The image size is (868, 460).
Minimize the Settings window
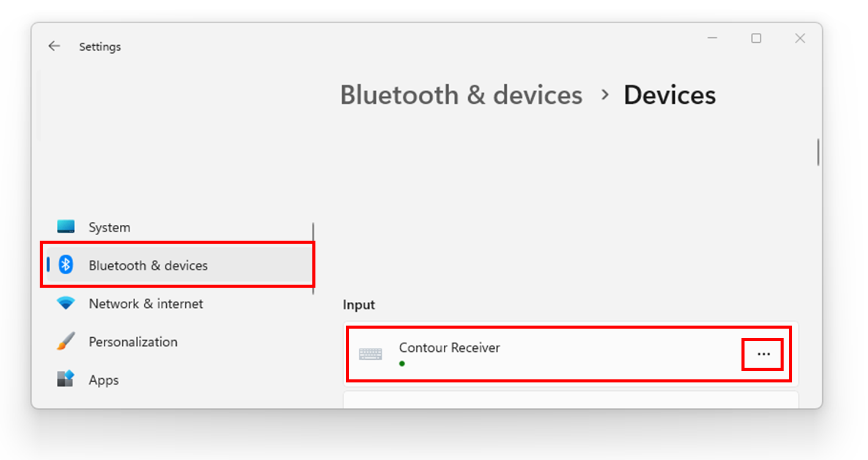(x=712, y=38)
